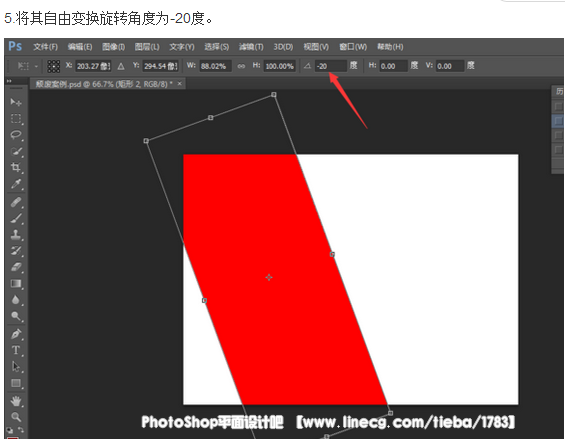This screenshot has height=439, width=565.
Task: Toggle the maintain aspect ratio link
Action: click(241, 66)
